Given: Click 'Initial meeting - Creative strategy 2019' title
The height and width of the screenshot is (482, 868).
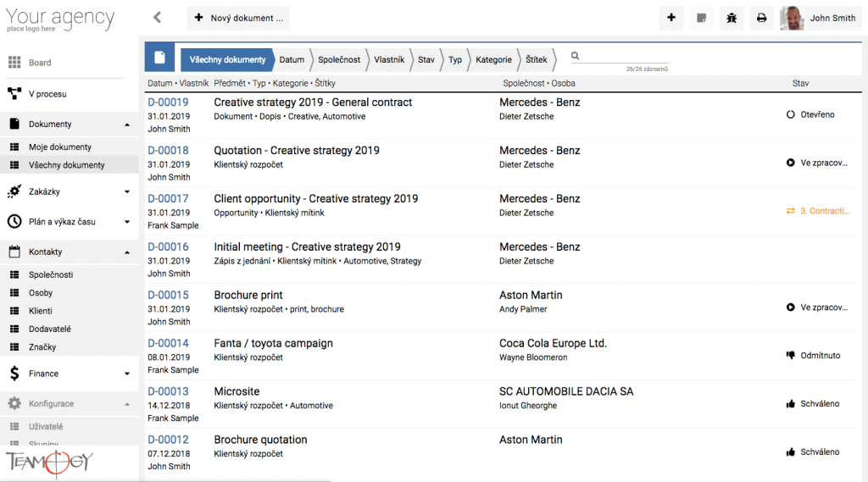Looking at the screenshot, I should (307, 247).
